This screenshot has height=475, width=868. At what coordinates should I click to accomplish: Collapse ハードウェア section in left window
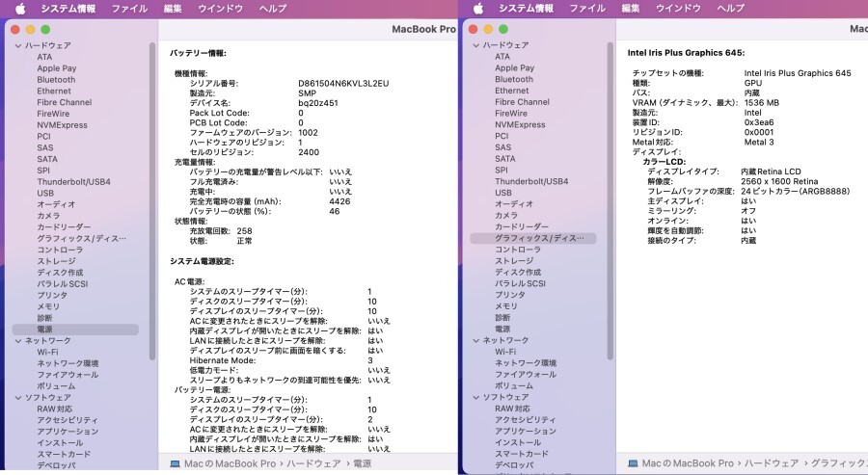(18, 45)
